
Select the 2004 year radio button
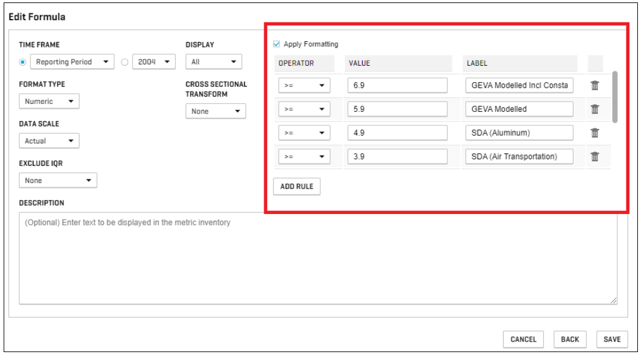tap(125, 62)
